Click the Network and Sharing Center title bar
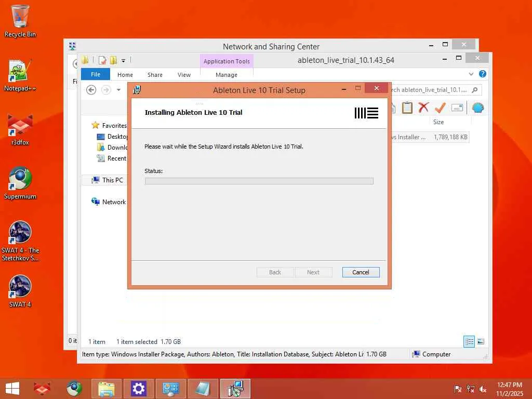 [x=271, y=46]
